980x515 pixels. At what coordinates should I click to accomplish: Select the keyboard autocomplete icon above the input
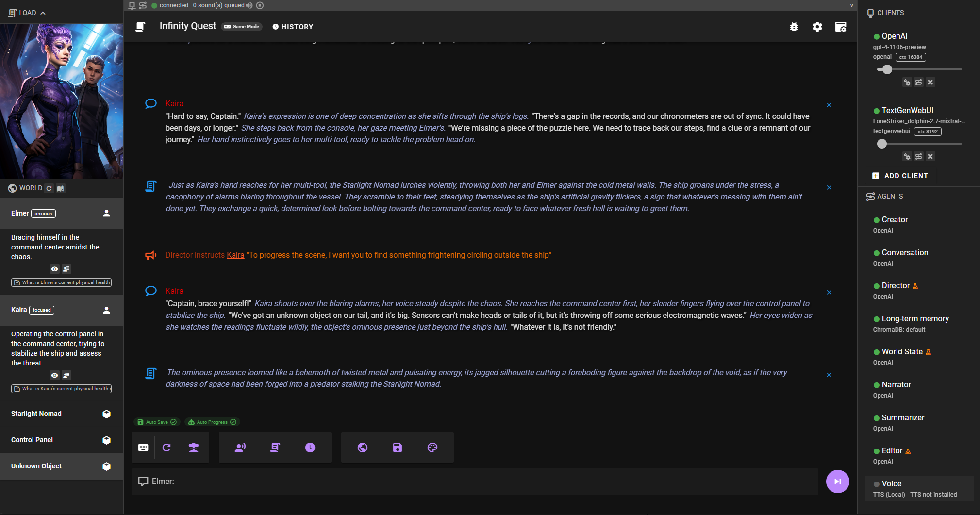143,447
